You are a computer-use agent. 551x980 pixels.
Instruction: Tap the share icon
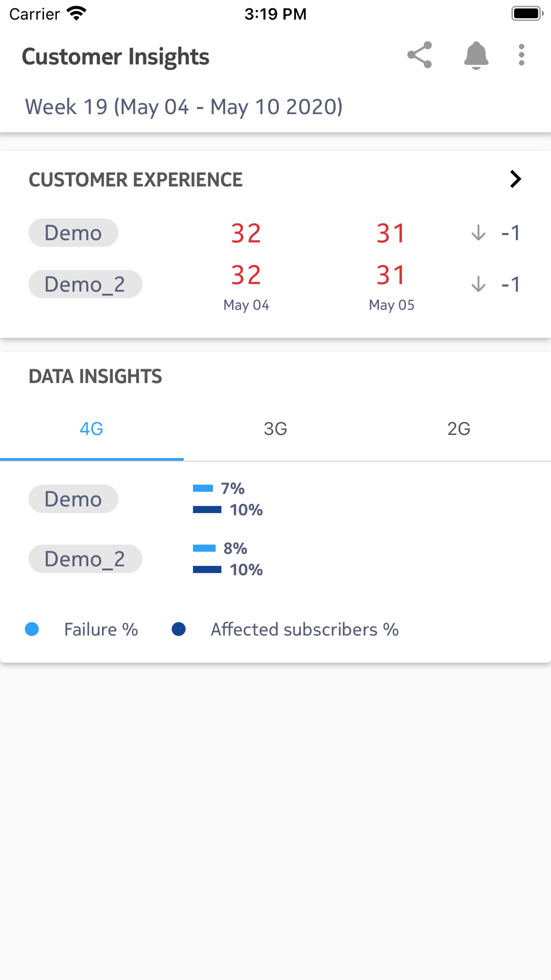click(419, 55)
